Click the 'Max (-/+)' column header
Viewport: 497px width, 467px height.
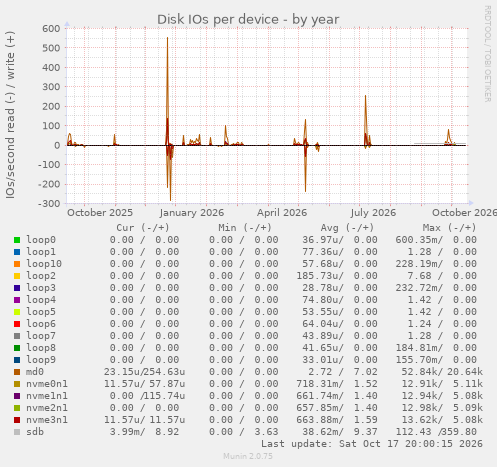(x=449, y=228)
